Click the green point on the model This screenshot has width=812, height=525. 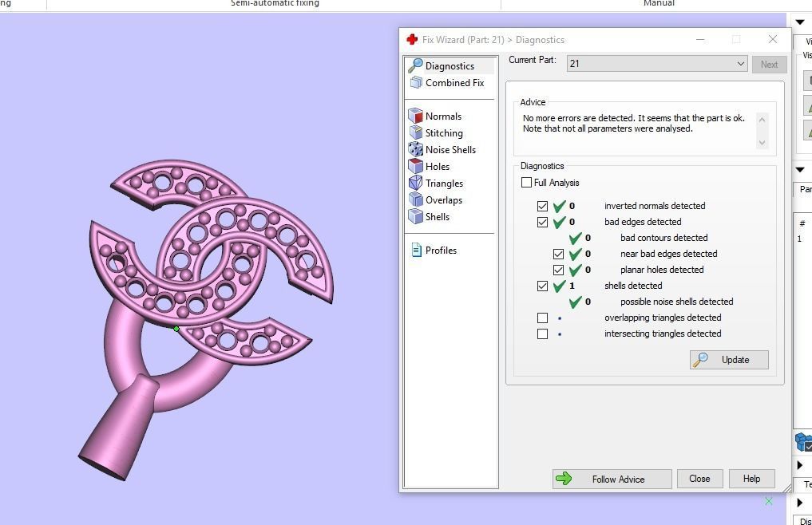[x=176, y=329]
